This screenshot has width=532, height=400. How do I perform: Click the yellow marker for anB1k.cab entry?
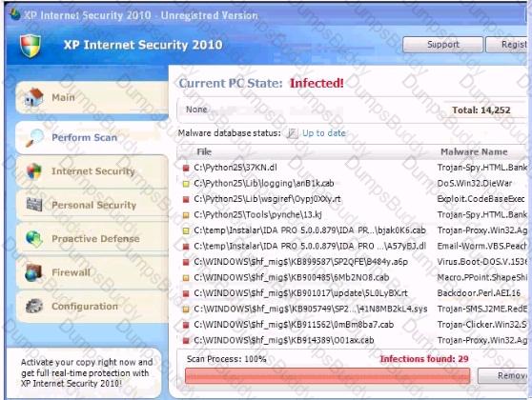point(186,184)
